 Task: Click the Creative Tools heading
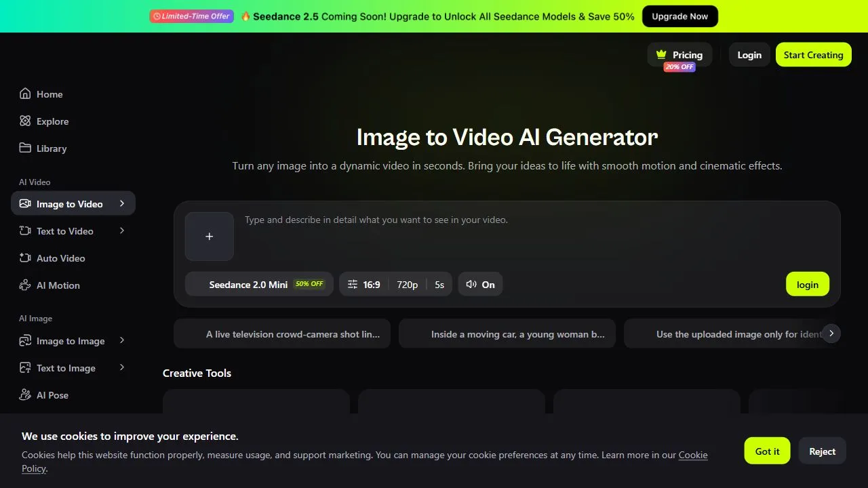[x=197, y=373]
